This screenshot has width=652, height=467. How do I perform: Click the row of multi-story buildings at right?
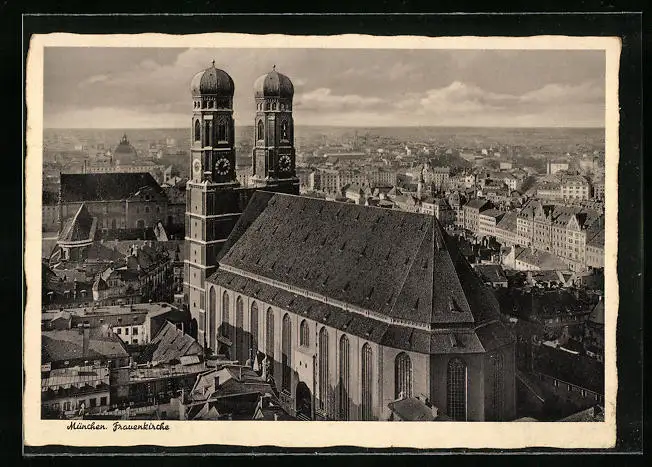coord(555,230)
